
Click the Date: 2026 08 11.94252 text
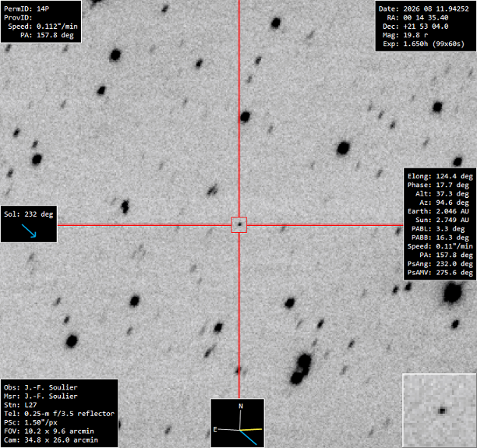coord(424,9)
